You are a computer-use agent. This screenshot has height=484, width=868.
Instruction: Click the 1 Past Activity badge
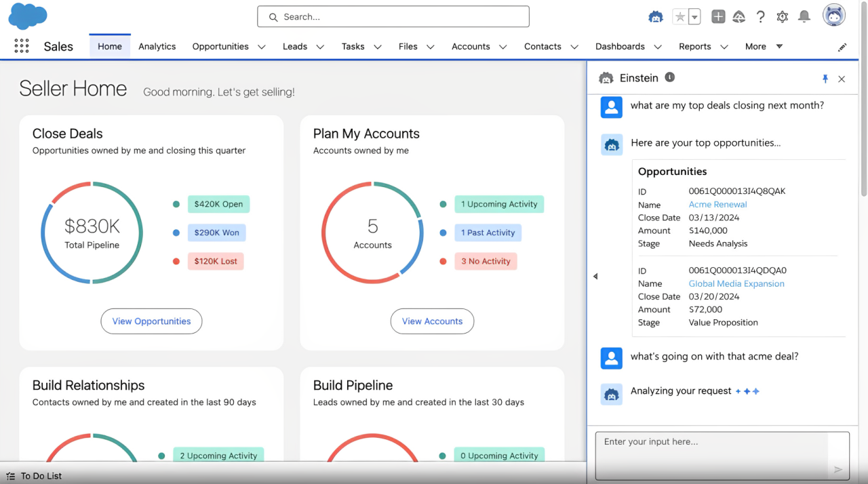point(488,233)
